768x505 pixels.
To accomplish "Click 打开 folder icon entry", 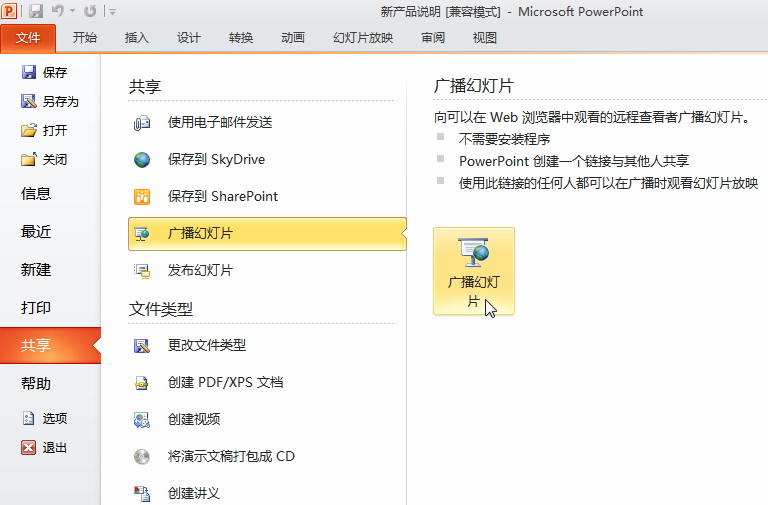I will 45,130.
